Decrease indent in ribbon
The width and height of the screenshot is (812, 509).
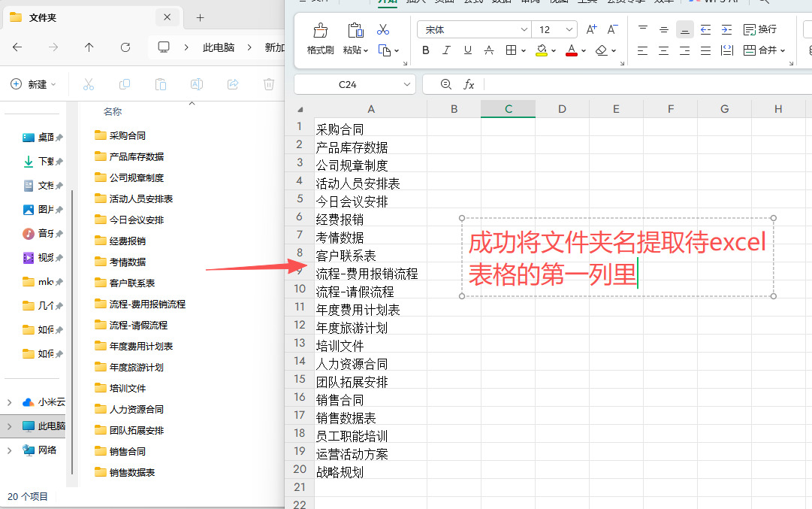[x=705, y=29]
